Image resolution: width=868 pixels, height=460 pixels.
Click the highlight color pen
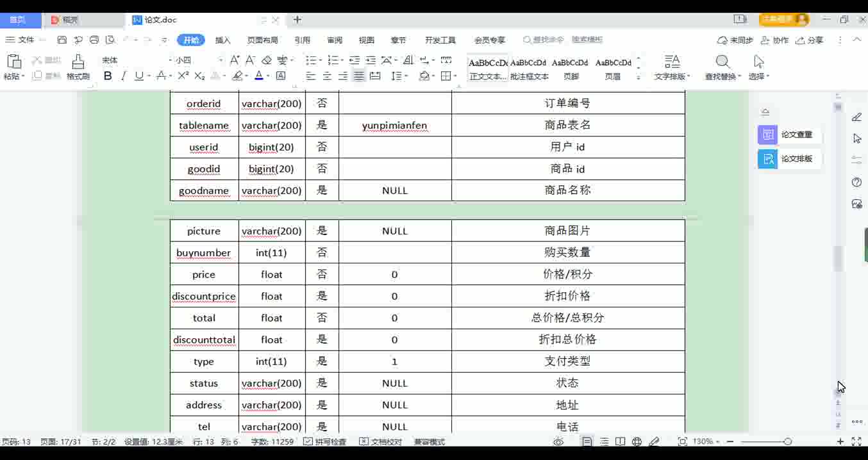point(237,76)
